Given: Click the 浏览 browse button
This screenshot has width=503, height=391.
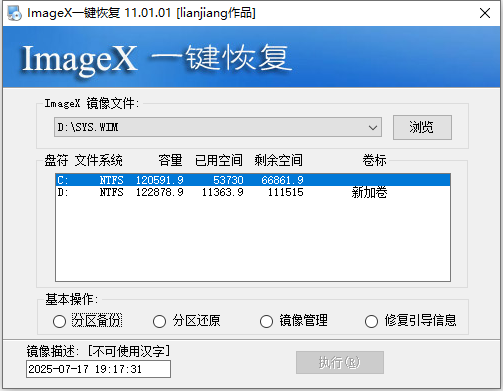Looking at the screenshot, I should click(422, 127).
